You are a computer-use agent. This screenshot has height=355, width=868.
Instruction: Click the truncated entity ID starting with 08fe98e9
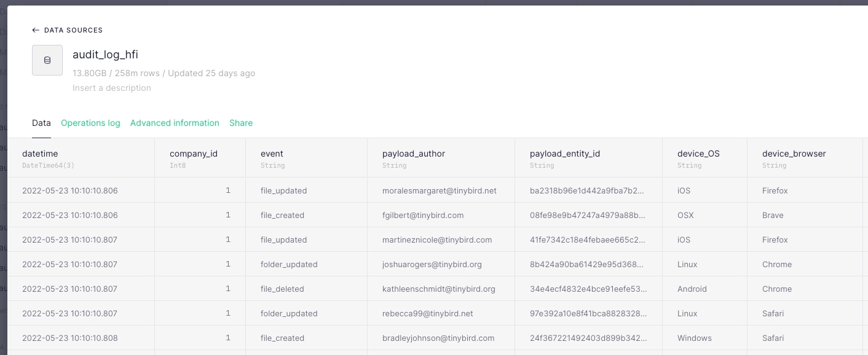(x=587, y=215)
